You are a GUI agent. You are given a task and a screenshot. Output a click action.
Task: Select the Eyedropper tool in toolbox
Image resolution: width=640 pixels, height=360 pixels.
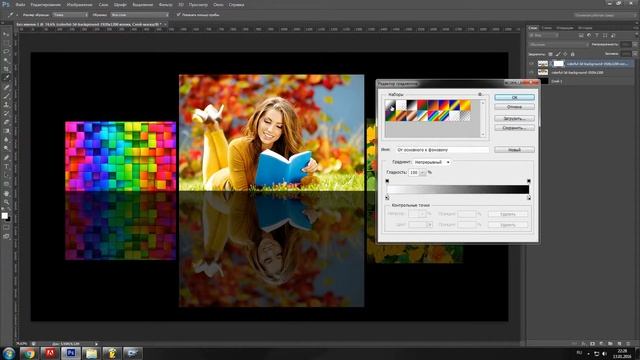point(6,78)
